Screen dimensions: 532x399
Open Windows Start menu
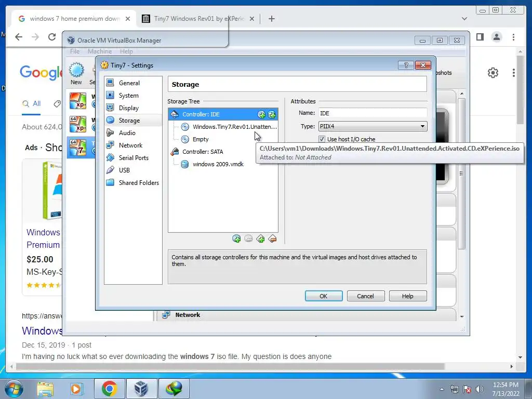[x=14, y=389]
